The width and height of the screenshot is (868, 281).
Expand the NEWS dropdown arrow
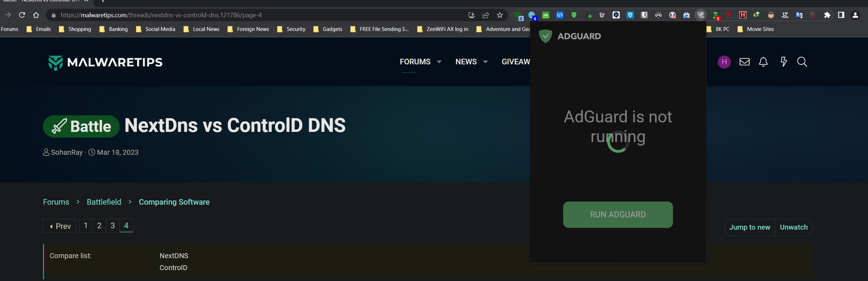coord(485,62)
